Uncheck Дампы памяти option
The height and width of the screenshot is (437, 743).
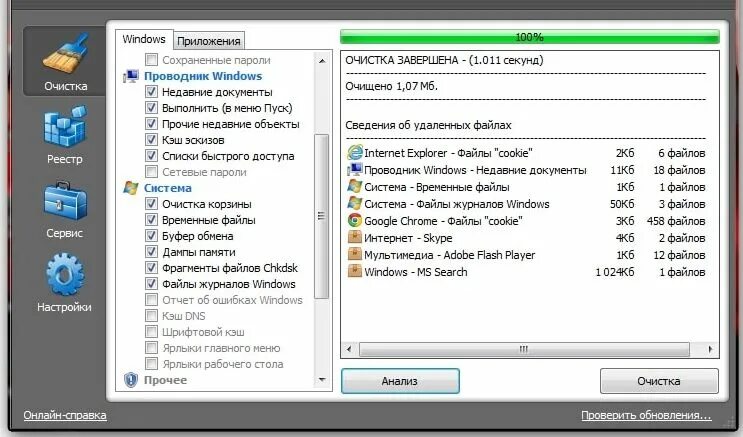click(x=151, y=252)
